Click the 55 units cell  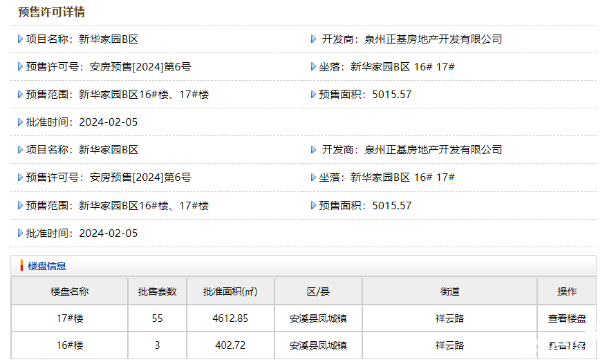pos(157,318)
